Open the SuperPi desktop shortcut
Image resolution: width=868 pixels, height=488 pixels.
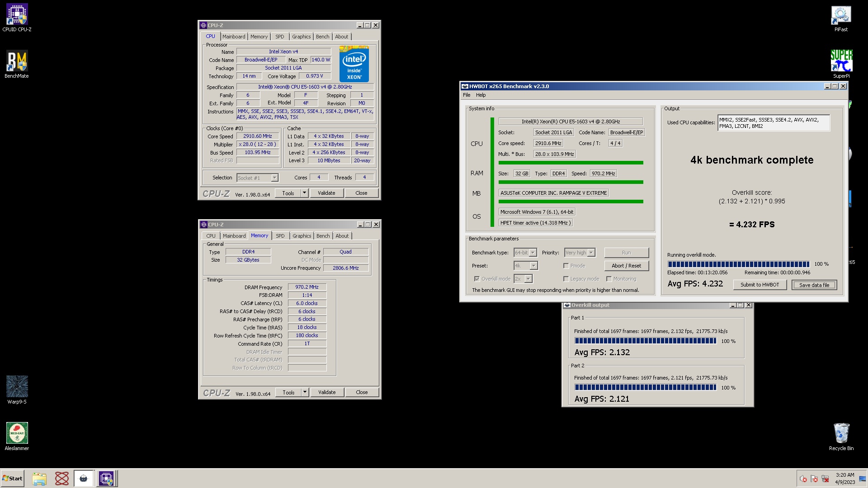[x=841, y=64]
